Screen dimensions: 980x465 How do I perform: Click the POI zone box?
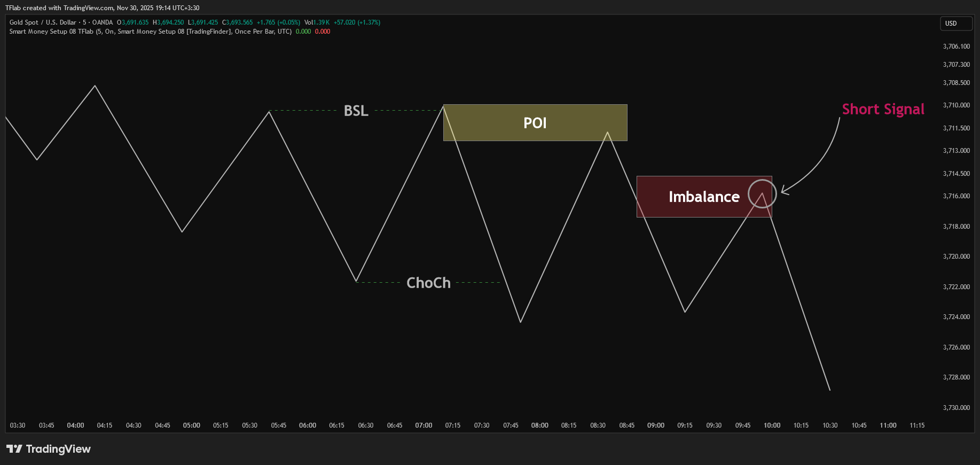coord(535,123)
